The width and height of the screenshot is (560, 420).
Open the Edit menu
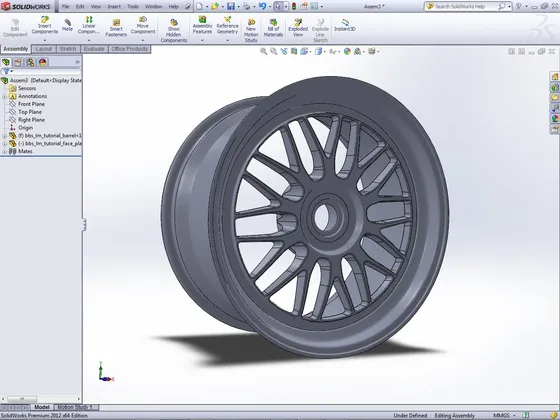[80, 6]
